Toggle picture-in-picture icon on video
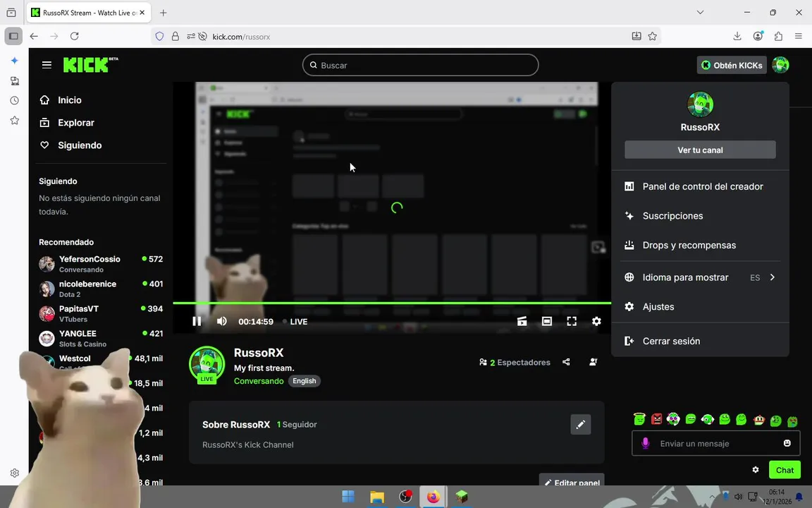 (598, 247)
